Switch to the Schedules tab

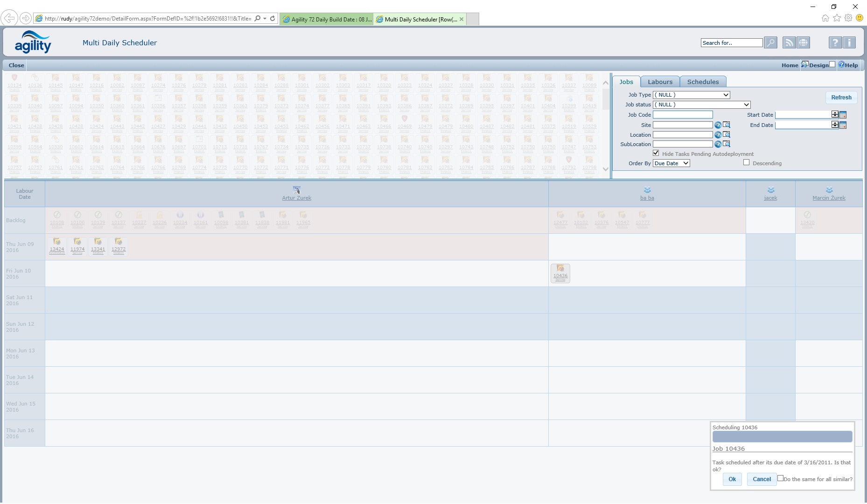703,82
